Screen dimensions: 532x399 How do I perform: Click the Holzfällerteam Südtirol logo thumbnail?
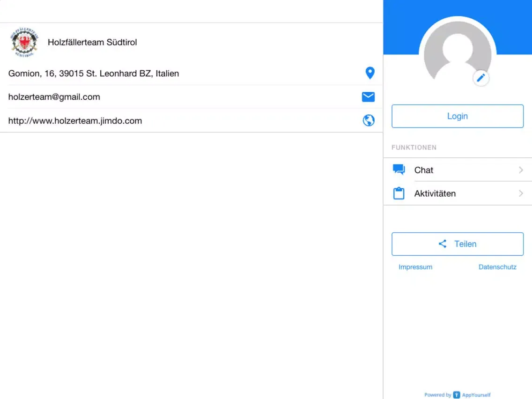(x=24, y=42)
